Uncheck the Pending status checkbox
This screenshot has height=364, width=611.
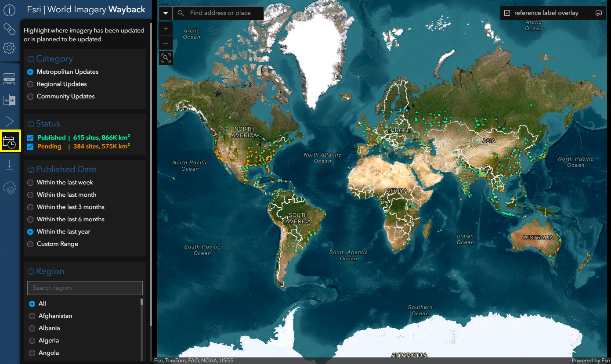[30, 147]
